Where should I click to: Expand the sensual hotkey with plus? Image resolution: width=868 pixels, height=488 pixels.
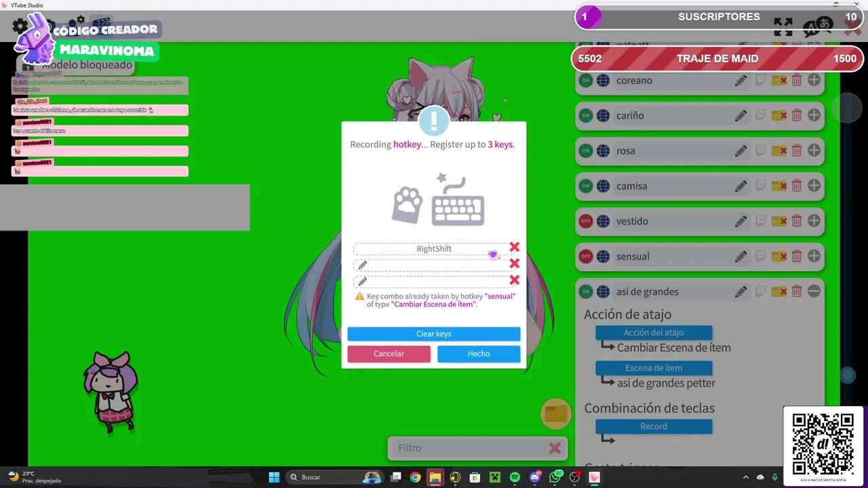tap(814, 256)
